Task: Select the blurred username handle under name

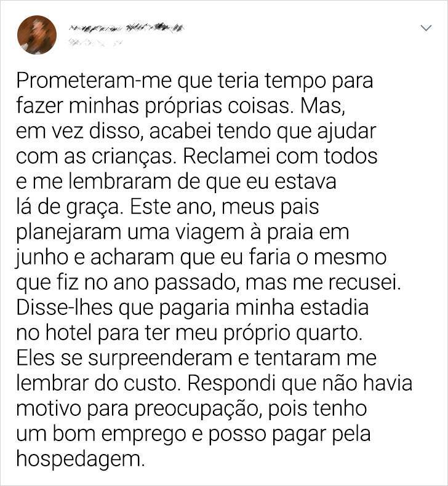Action: 94,43
